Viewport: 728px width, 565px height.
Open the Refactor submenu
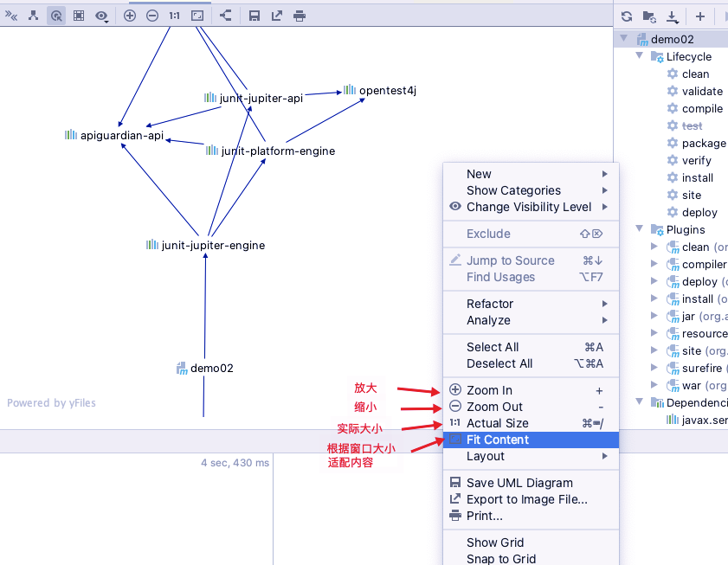click(532, 304)
